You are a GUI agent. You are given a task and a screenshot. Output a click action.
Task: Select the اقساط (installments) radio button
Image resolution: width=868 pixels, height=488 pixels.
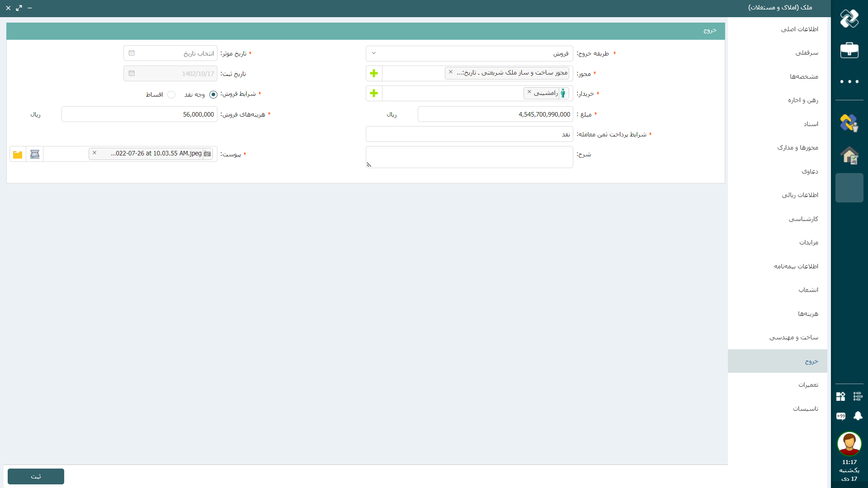pyautogui.click(x=171, y=94)
